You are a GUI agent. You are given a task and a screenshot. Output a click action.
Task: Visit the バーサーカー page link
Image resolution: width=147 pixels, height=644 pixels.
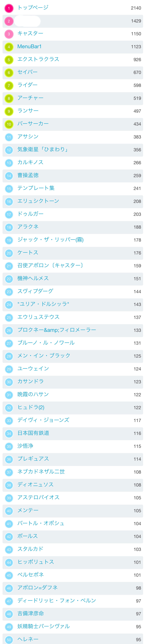click(x=33, y=124)
